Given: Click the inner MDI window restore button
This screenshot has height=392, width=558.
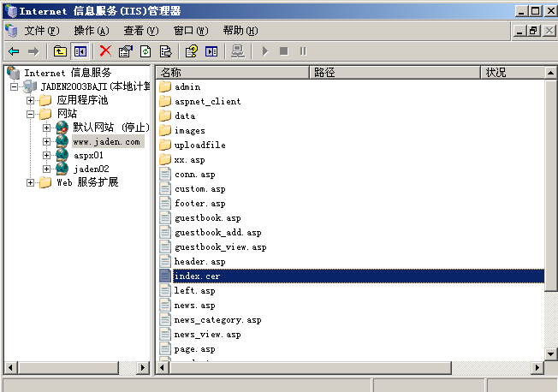Looking at the screenshot, I should pyautogui.click(x=534, y=31).
